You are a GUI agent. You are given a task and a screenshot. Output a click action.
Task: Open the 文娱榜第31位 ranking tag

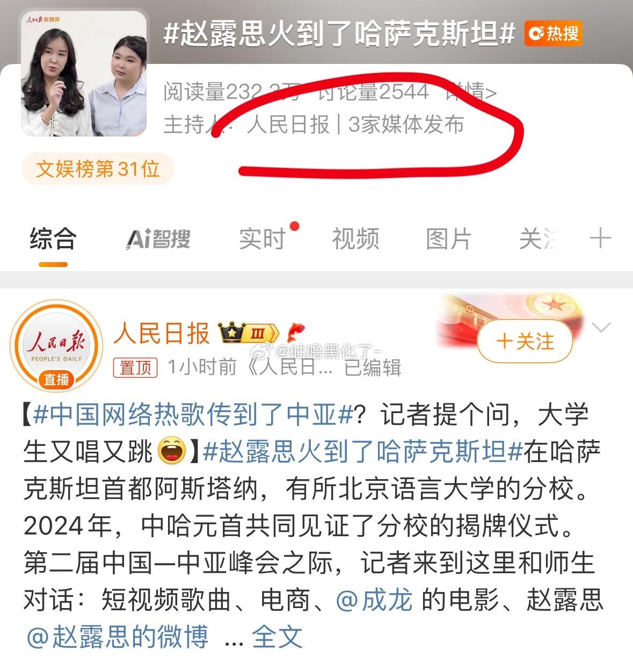coord(98,169)
